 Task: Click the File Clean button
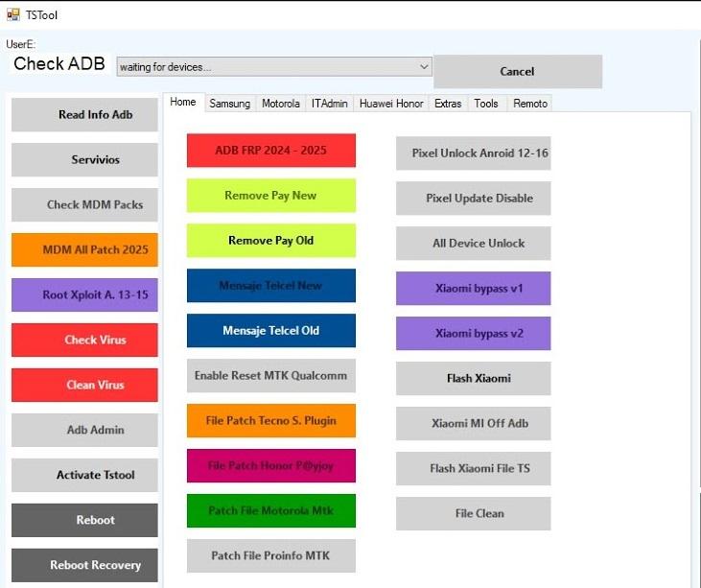474,514
